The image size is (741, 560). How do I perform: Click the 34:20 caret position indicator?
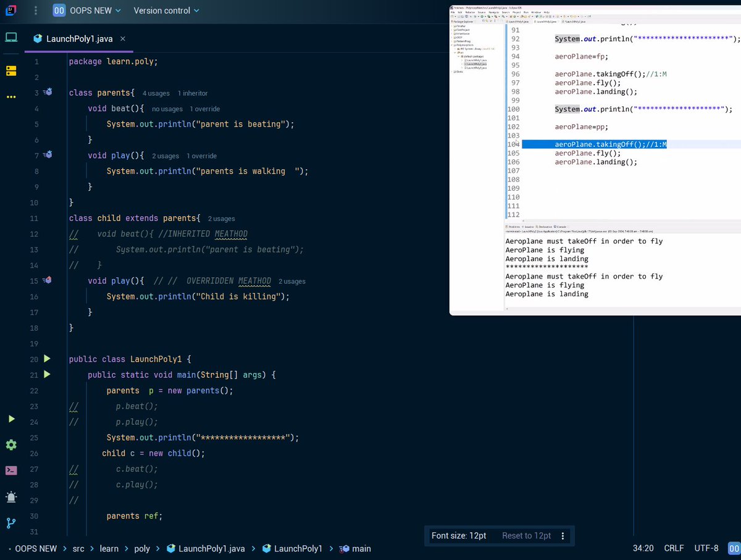point(642,548)
